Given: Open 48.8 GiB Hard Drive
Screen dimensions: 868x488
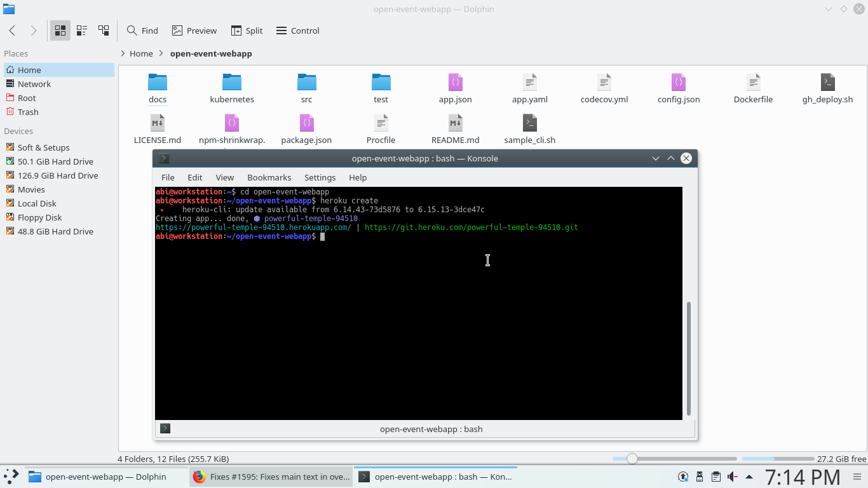Looking at the screenshot, I should pos(59,231).
